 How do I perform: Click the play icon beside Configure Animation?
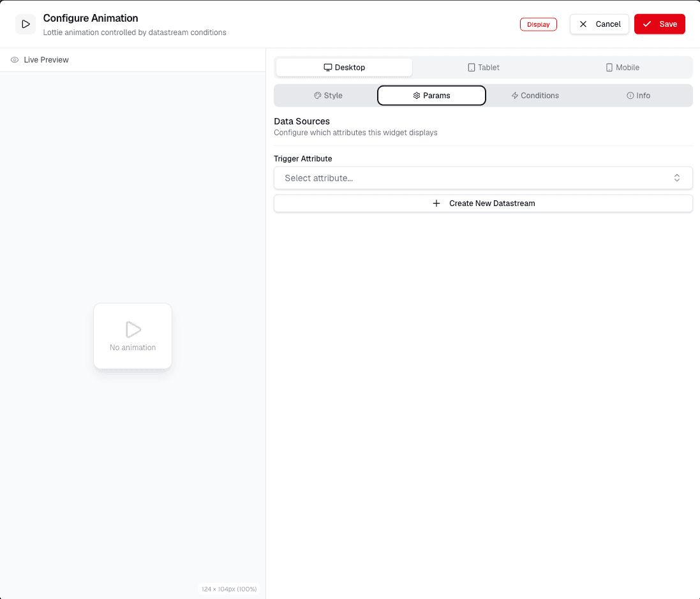click(26, 24)
